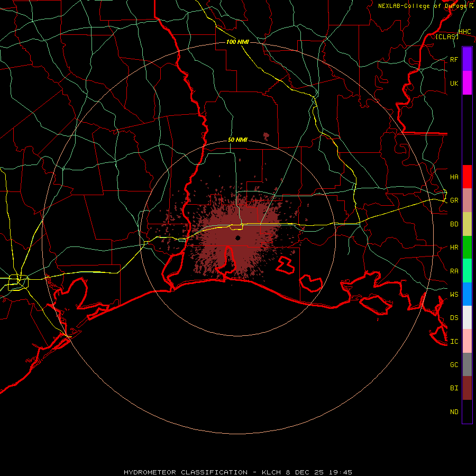Screen dimensions: 476x476
Task: Click the ND black legend swatch
Action: pos(467,411)
